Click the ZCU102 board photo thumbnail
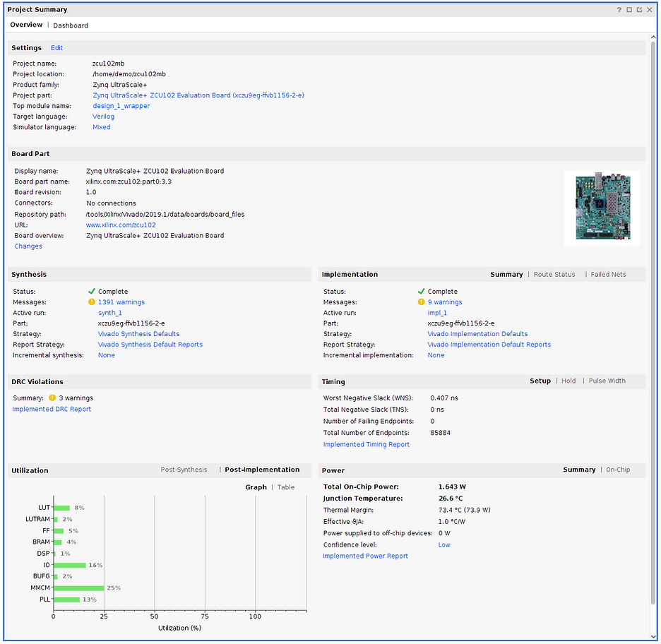 [601, 207]
